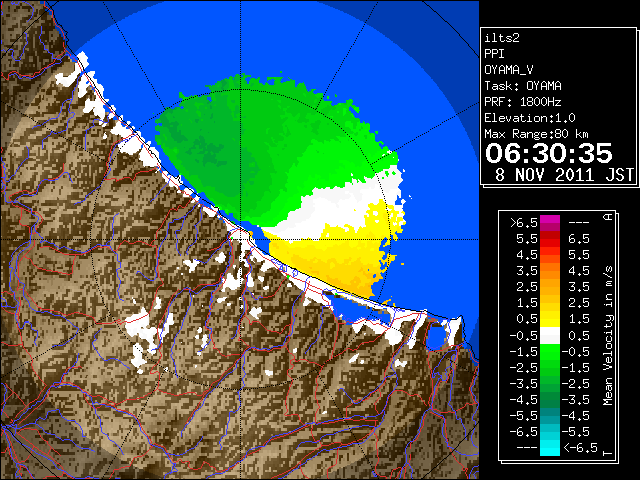Viewport: 640px width, 480px height.
Task: Select the "PRF: 1800Hz" line
Action: (x=523, y=102)
